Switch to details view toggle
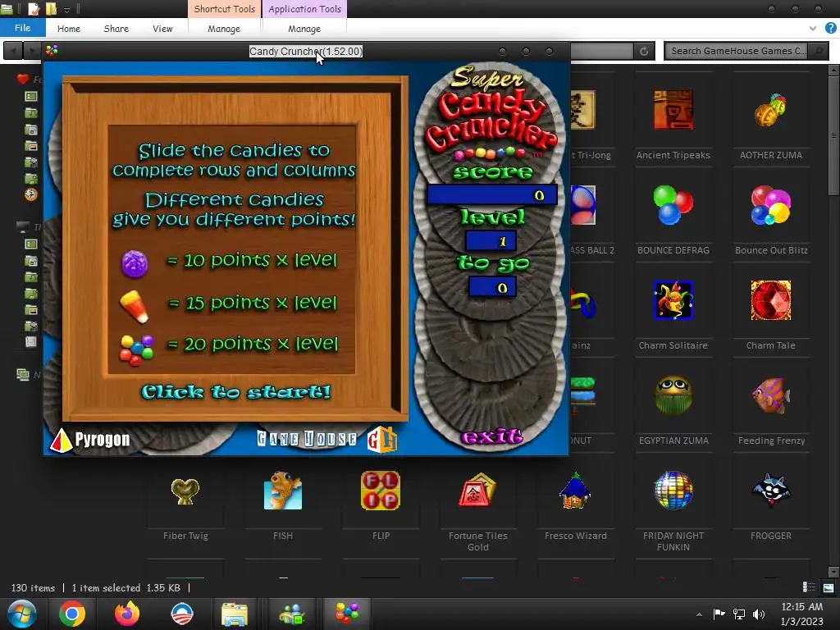 [x=809, y=587]
